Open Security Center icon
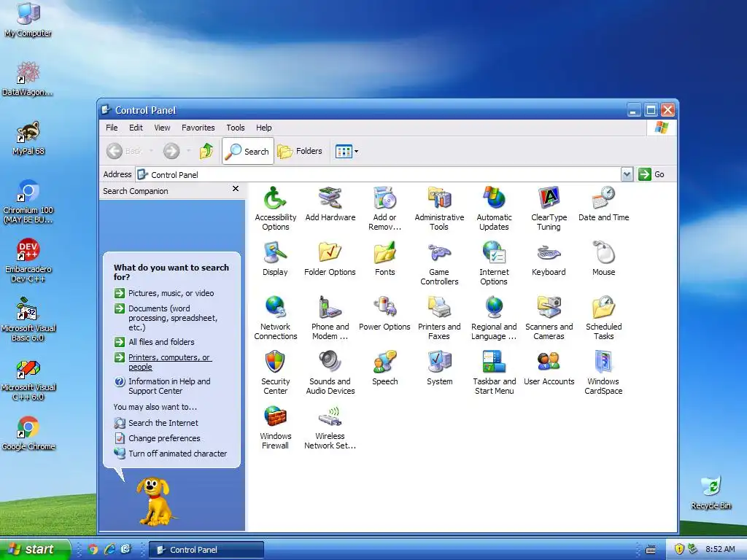The height and width of the screenshot is (560, 747). tap(275, 373)
